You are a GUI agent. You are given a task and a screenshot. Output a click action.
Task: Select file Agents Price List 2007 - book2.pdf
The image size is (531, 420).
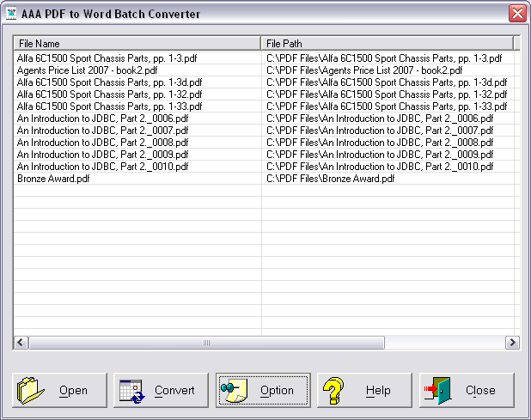87,70
